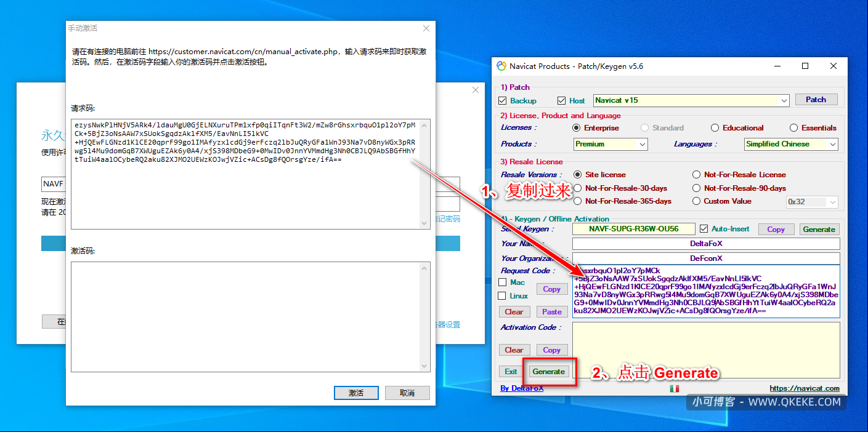868x432 pixels.
Task: Select Not-For-Resale-90-days option
Action: coord(696,188)
